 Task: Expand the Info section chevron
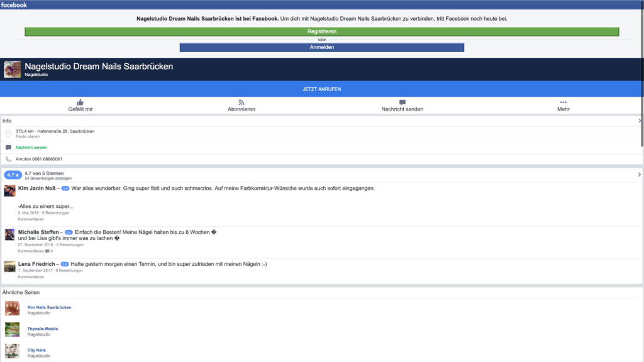[639, 121]
